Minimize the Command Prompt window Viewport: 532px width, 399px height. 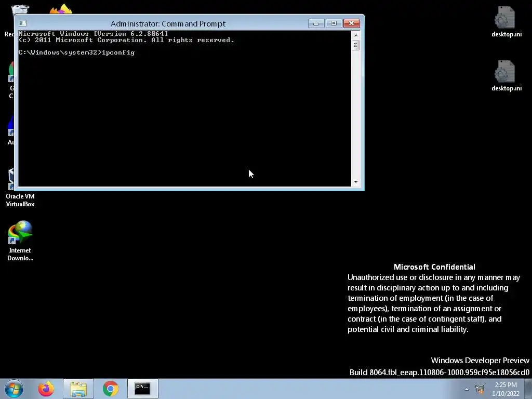coord(316,23)
